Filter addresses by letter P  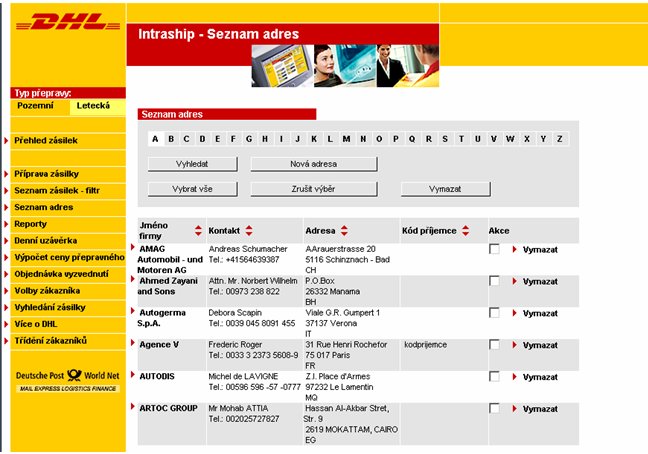coord(395,139)
